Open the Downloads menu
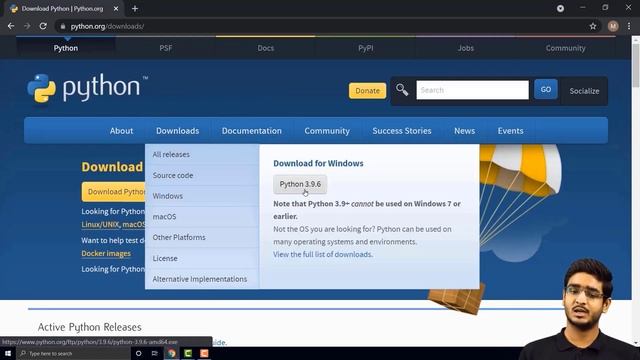The image size is (640, 360). [178, 131]
